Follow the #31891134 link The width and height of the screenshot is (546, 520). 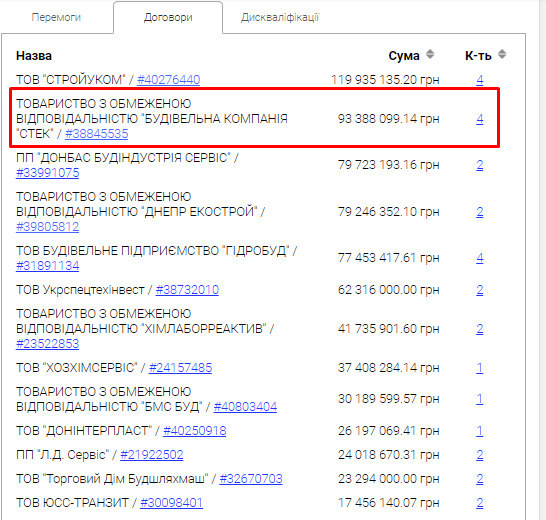[x=48, y=266]
